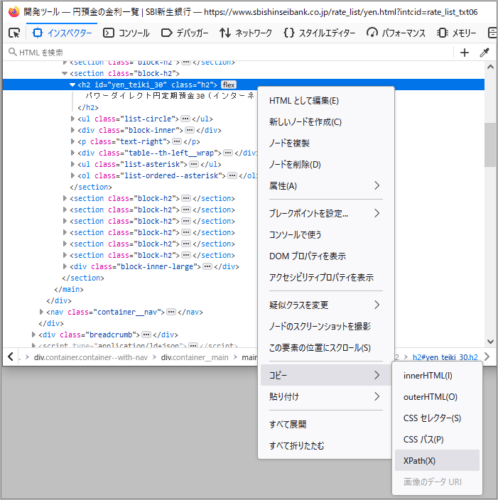
Task: Expand the div block-inner-large node
Action: [64, 266]
